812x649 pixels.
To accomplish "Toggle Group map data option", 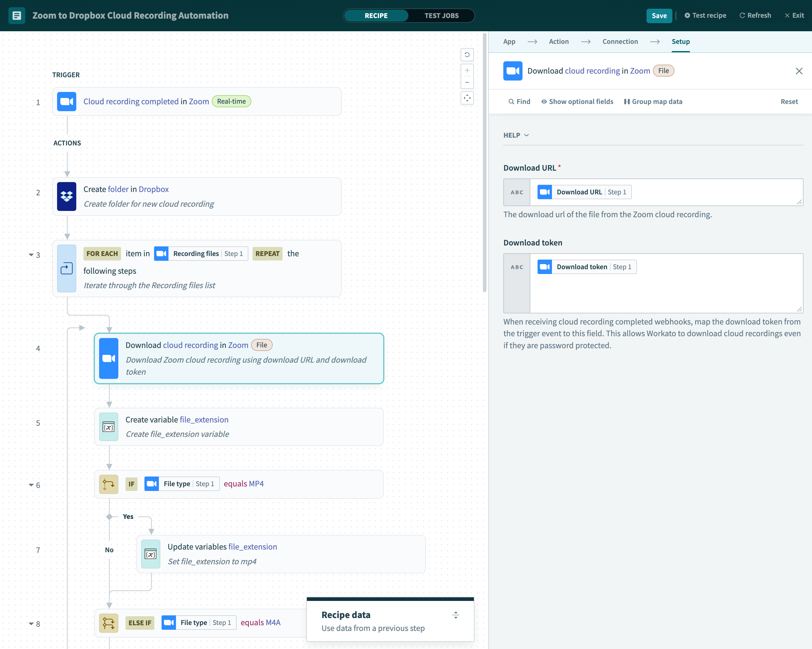I will (653, 101).
